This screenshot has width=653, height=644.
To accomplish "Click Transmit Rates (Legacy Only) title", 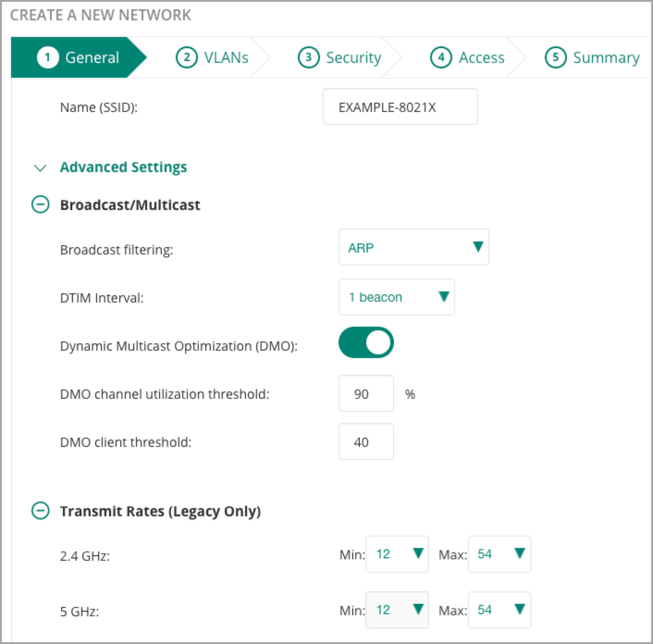I will (x=160, y=511).
